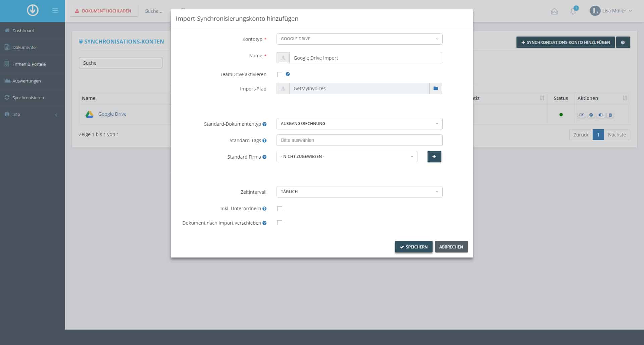Click the Google Drive account link

112,114
